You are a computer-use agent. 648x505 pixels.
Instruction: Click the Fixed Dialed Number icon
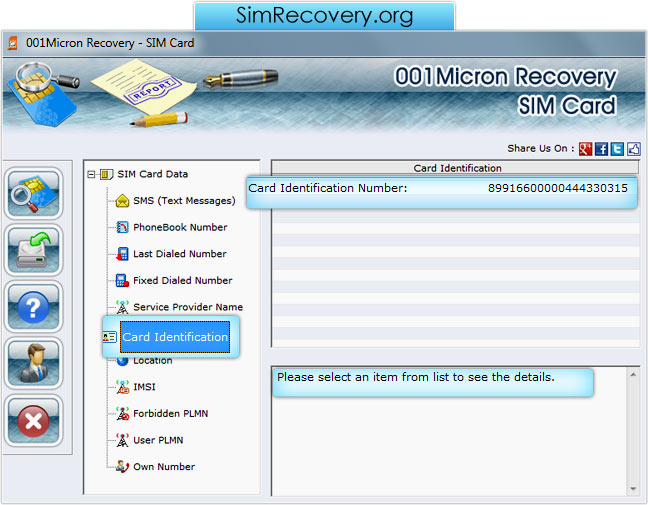122,280
